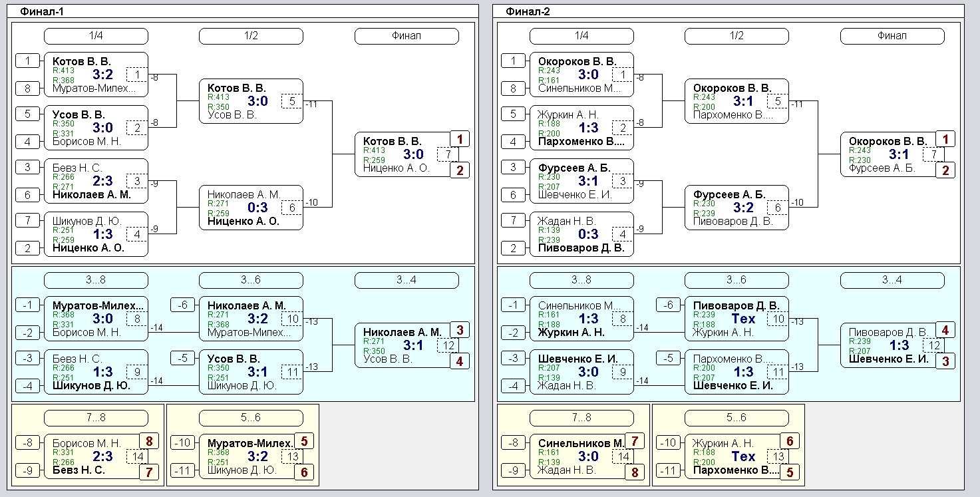980x497 pixels.
Task: Click dashed match number 14 box in Финал-2
Action: point(623,456)
